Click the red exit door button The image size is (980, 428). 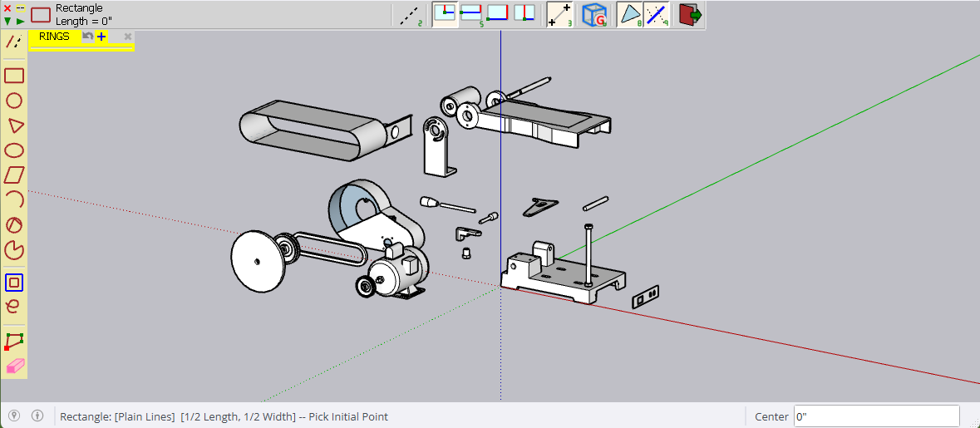[690, 16]
